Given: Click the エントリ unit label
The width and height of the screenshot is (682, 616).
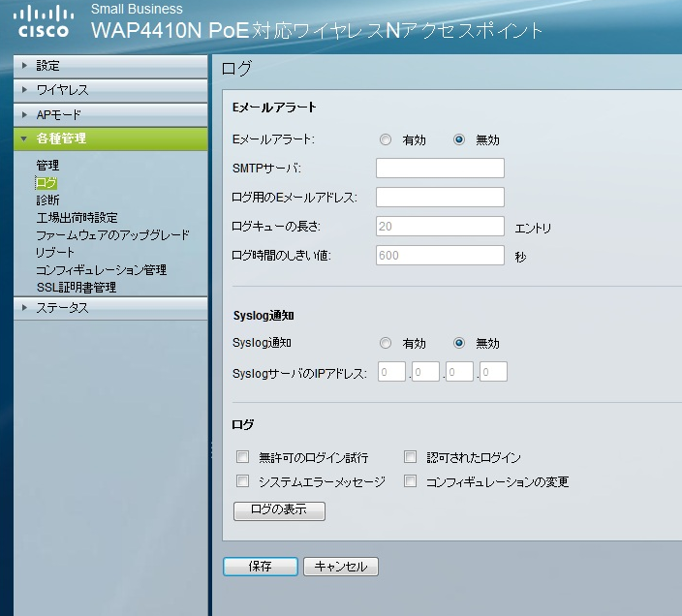Looking at the screenshot, I should (533, 229).
